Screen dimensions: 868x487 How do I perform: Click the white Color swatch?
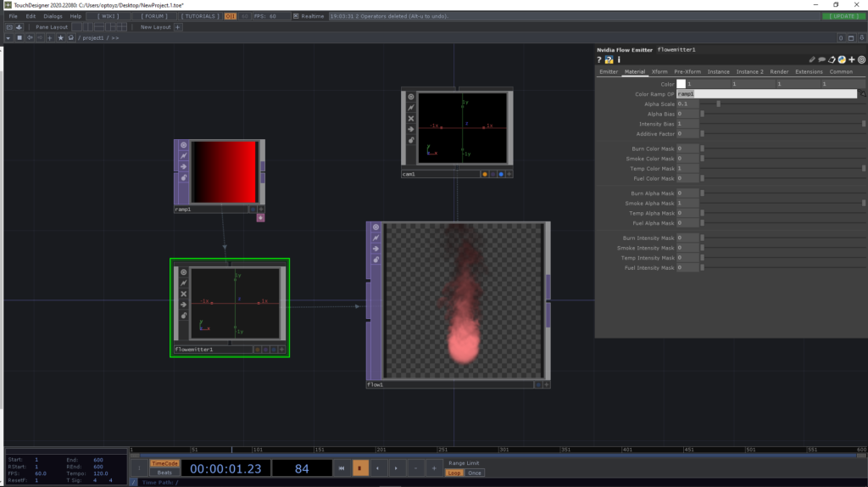(x=681, y=84)
